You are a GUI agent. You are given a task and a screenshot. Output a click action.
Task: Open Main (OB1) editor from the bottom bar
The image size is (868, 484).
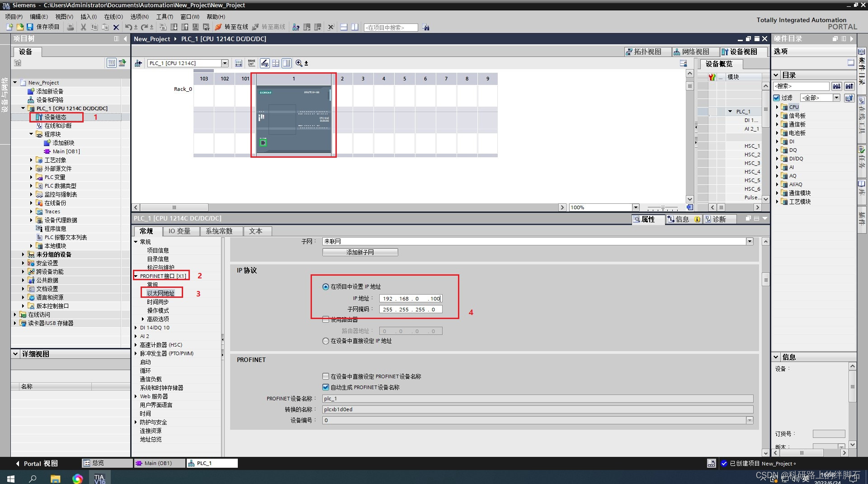[x=160, y=463]
